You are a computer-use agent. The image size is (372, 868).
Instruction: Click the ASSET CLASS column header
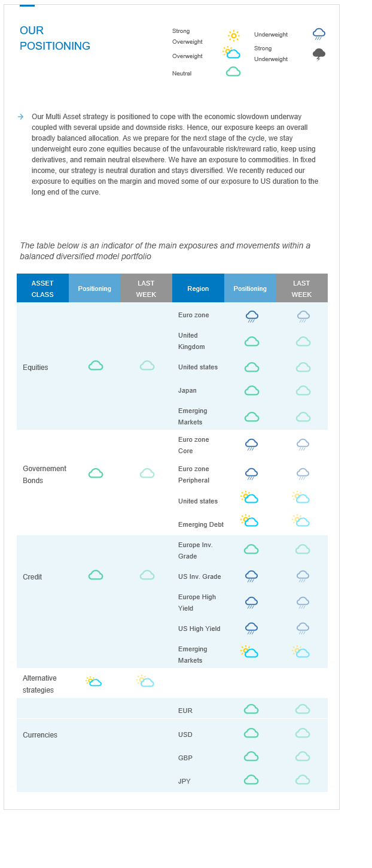(42, 289)
